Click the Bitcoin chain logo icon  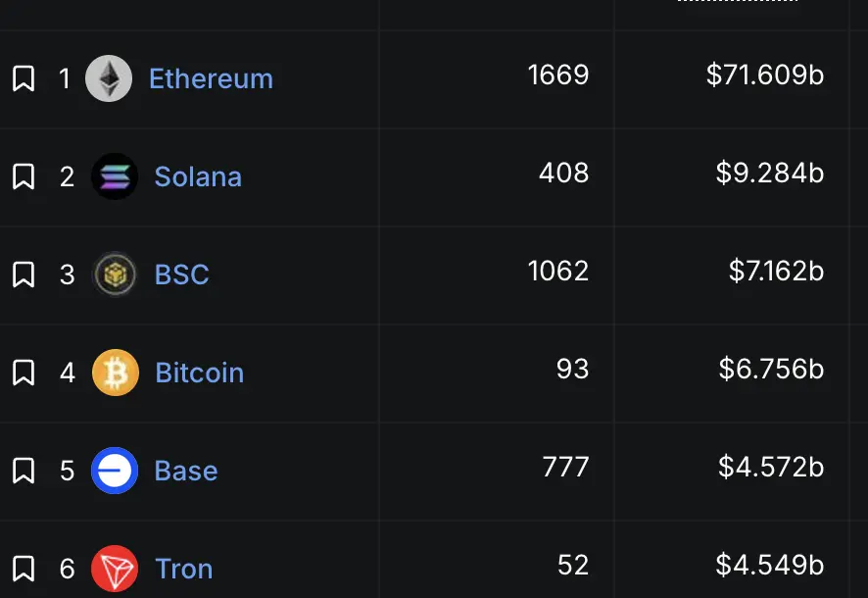pos(115,373)
